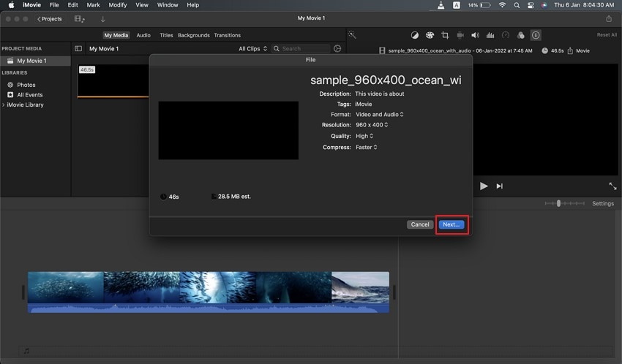Image resolution: width=622 pixels, height=364 pixels.
Task: Switch to the Transitions tab
Action: coord(228,35)
